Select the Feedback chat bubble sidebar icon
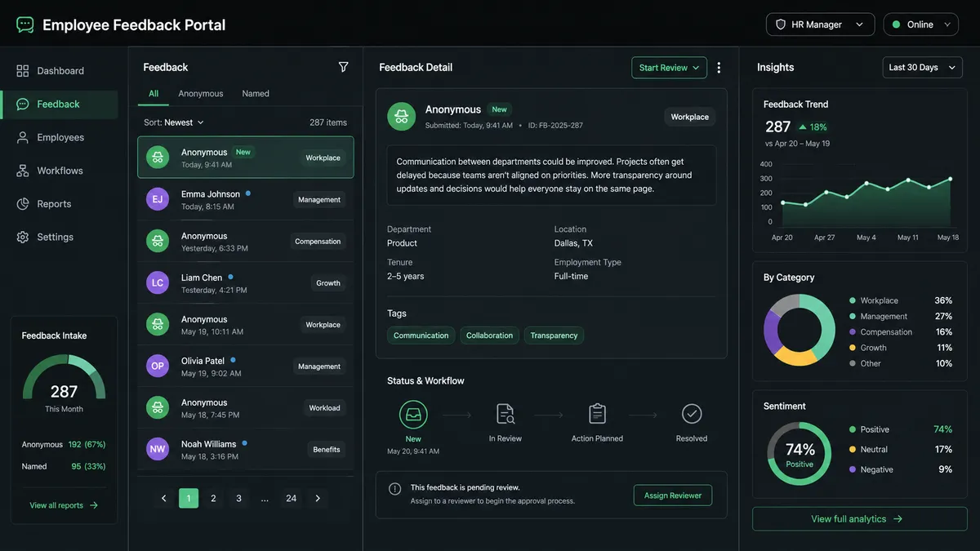 23,104
